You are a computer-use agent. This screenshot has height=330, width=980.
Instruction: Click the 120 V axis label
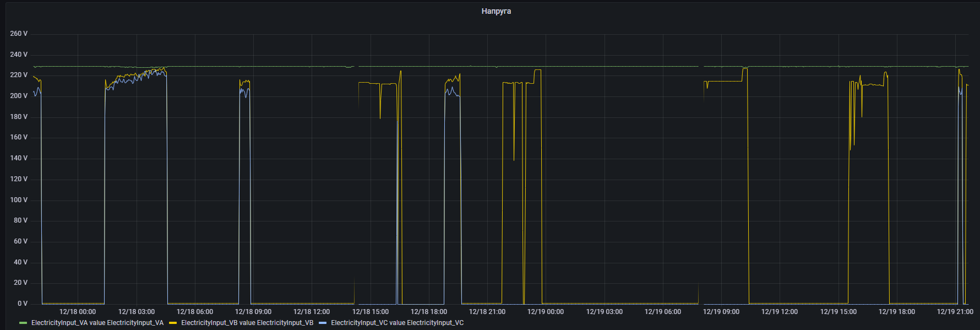tap(19, 179)
